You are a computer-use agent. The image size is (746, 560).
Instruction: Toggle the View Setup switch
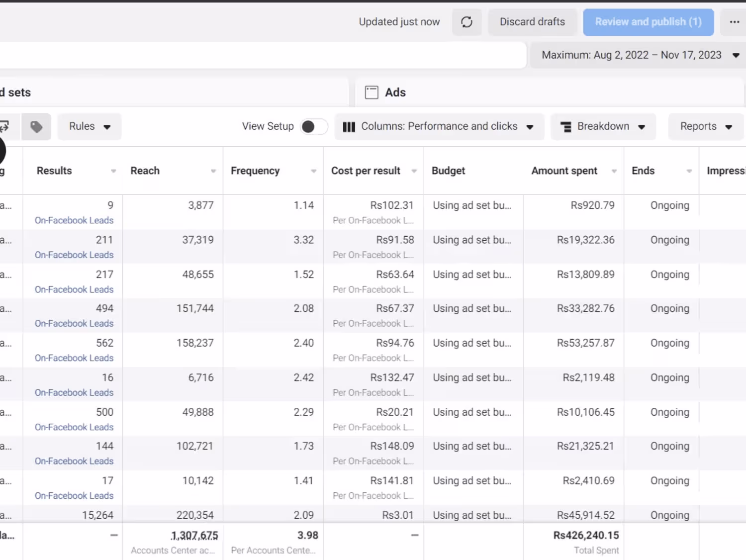pos(314,127)
